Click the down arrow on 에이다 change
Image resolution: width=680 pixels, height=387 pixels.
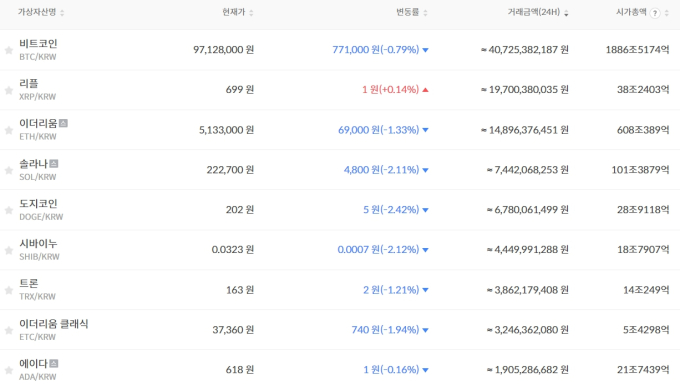pos(425,370)
